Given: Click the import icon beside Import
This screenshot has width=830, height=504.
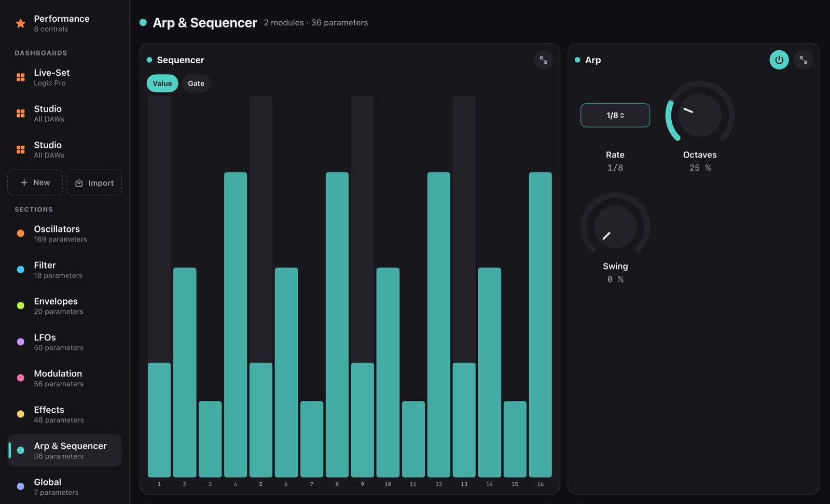Looking at the screenshot, I should tap(79, 183).
